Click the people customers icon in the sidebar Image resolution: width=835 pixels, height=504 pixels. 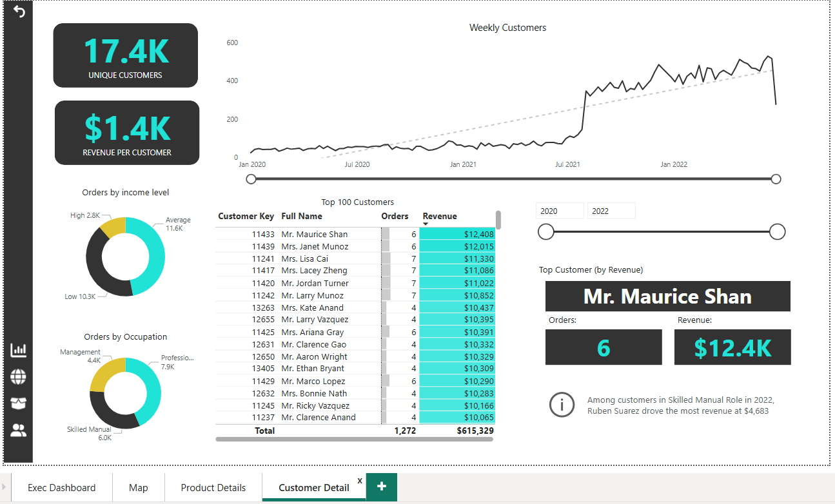[19, 430]
